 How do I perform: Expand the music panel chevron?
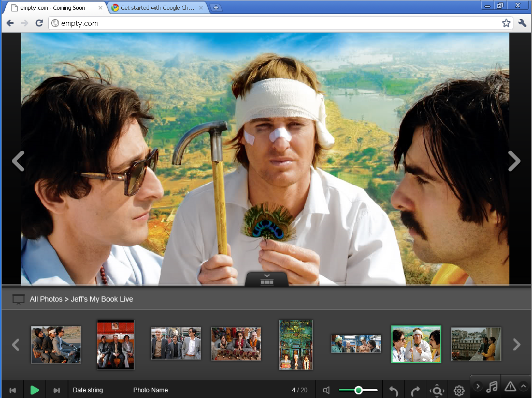pos(478,386)
